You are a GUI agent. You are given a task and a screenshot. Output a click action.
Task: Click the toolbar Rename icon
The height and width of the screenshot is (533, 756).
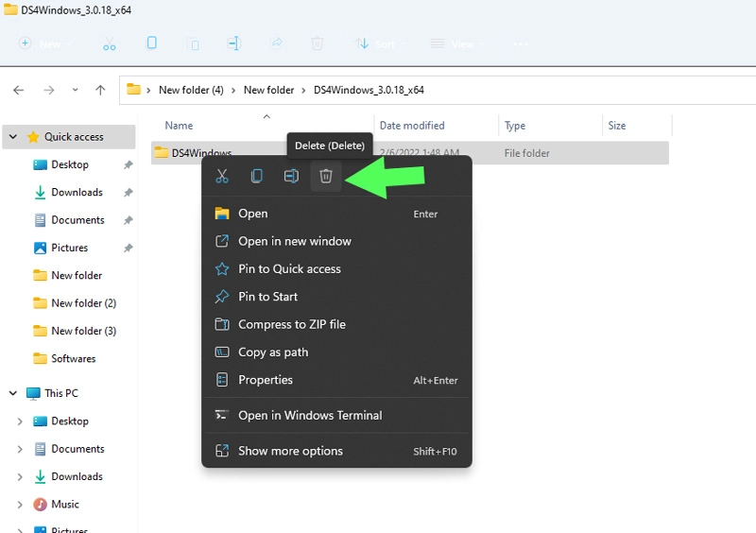click(x=233, y=43)
